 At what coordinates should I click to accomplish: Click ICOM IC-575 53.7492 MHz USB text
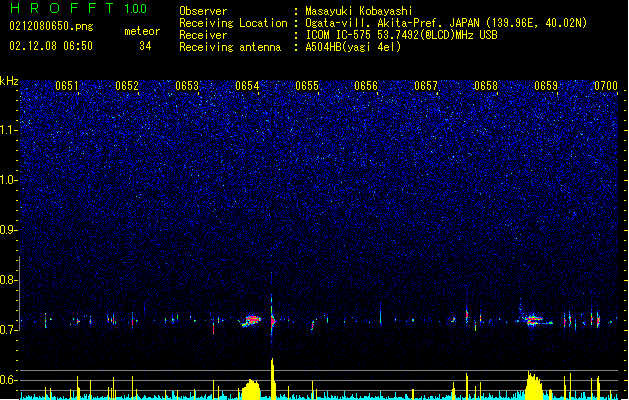402,35
